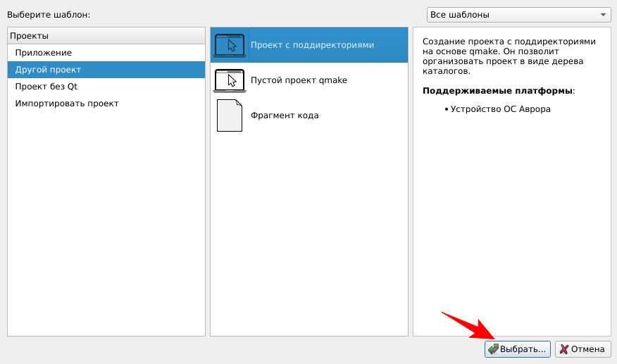Click the Поддерживаемые платформы heading
Image resolution: width=617 pixels, height=364 pixels.
[498, 91]
